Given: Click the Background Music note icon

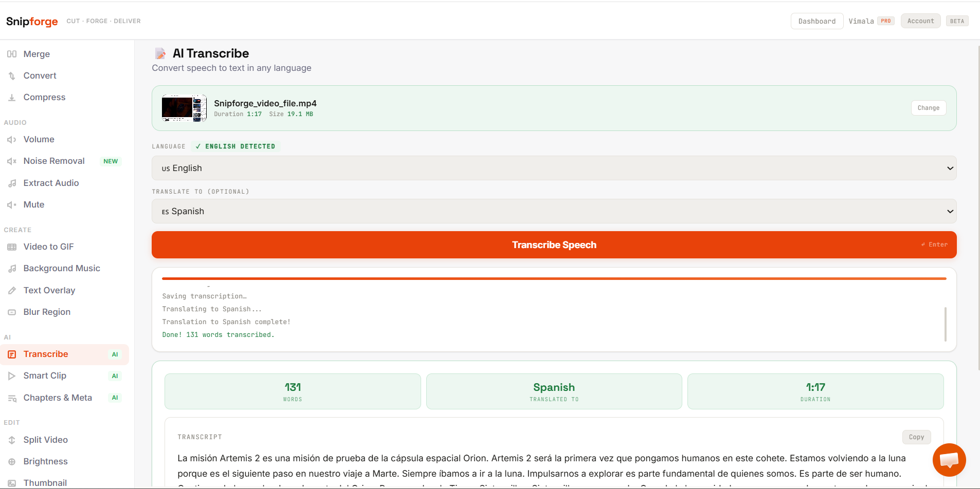Looking at the screenshot, I should click(x=12, y=268).
